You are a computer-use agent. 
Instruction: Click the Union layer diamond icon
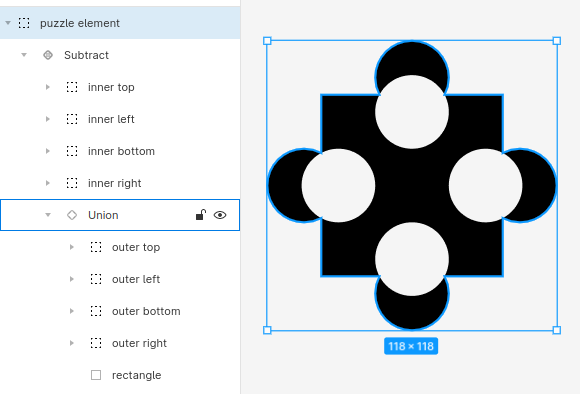coord(72,215)
